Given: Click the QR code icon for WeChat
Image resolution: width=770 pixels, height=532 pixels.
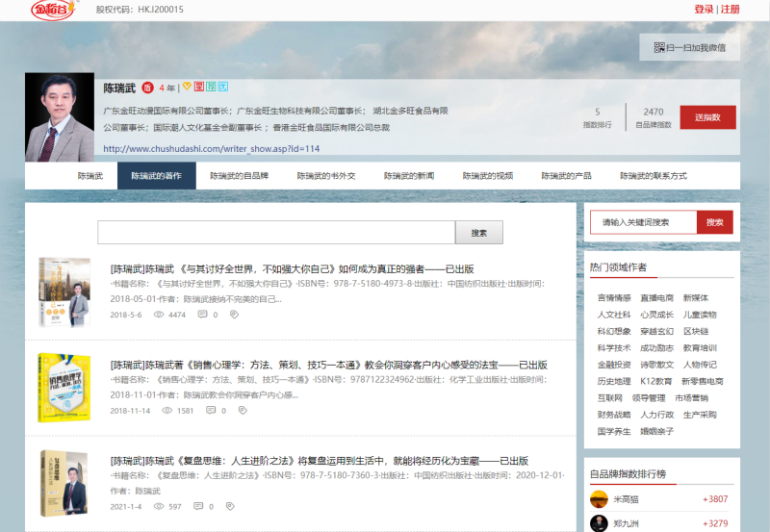Looking at the screenshot, I should [659, 47].
